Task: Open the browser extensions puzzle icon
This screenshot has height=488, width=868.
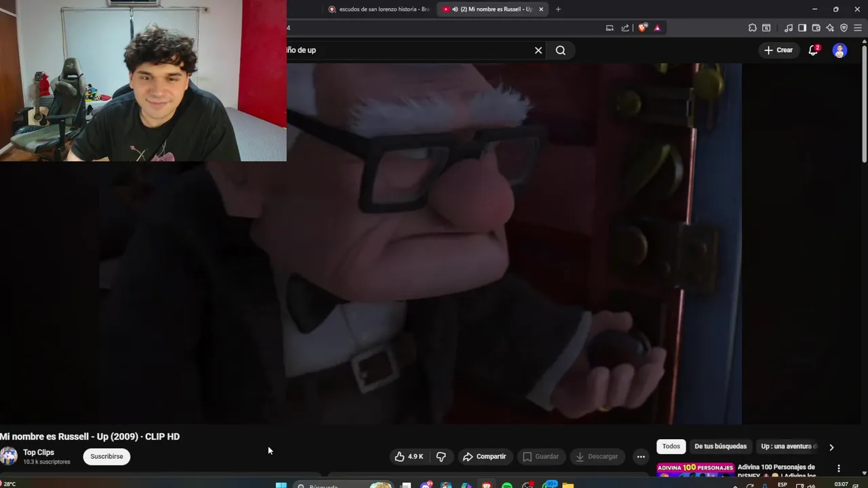Action: pyautogui.click(x=752, y=28)
